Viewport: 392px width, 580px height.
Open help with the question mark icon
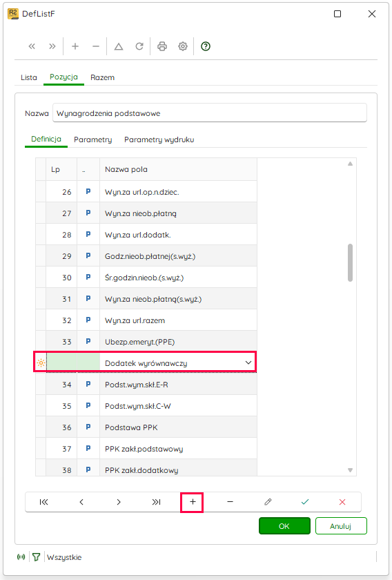(x=206, y=46)
